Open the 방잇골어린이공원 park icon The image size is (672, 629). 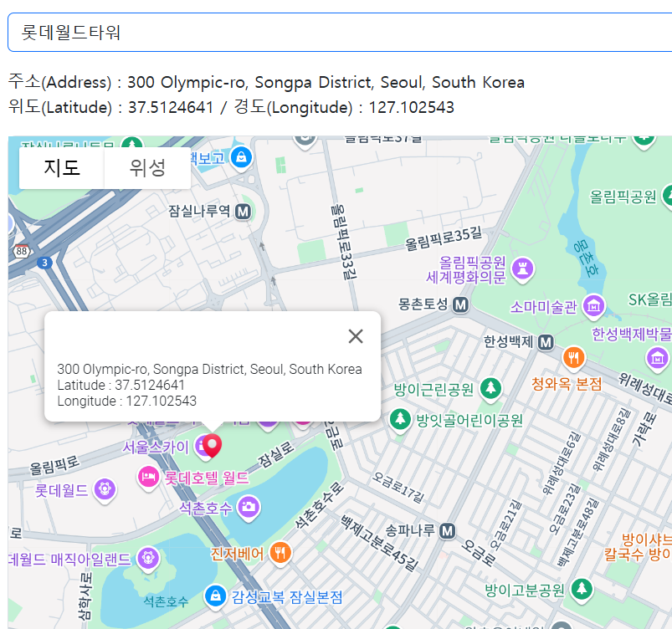tap(400, 420)
